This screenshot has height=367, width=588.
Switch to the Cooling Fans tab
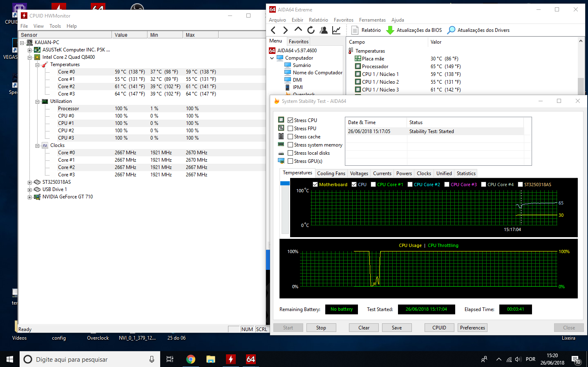331,173
